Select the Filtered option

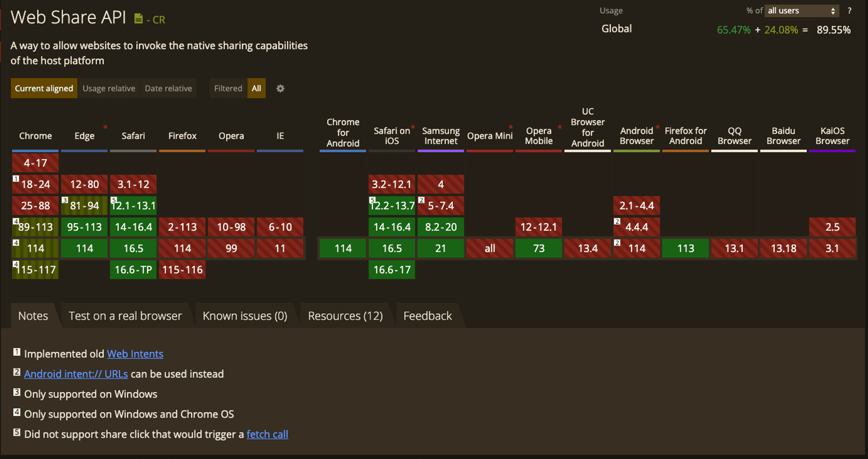pos(228,88)
